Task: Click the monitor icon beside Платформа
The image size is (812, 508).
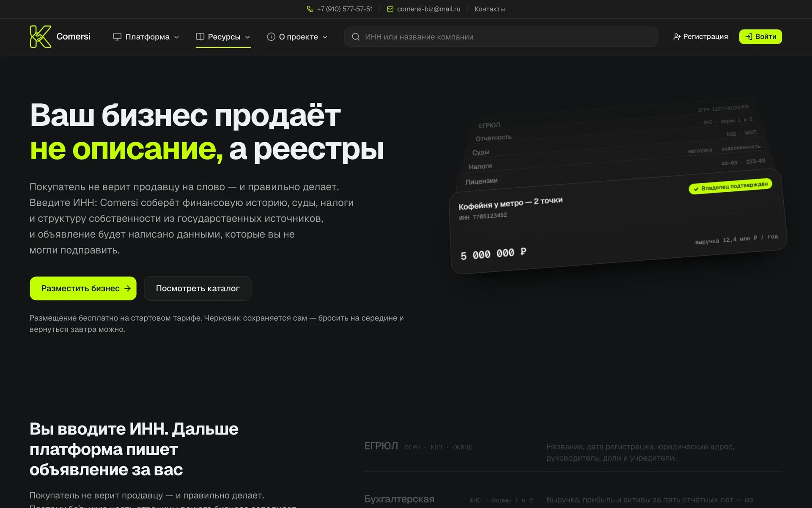Action: [117, 37]
